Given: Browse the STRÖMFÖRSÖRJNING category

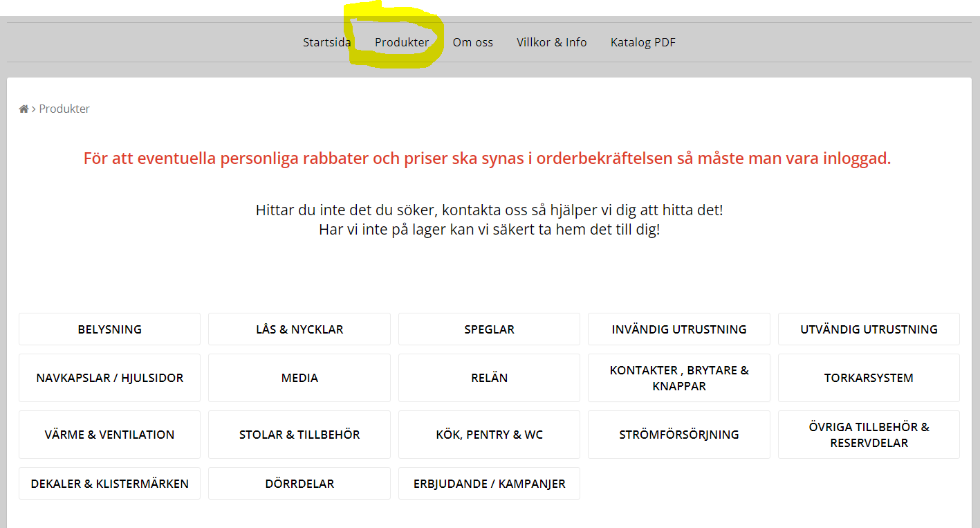Looking at the screenshot, I should (x=679, y=435).
